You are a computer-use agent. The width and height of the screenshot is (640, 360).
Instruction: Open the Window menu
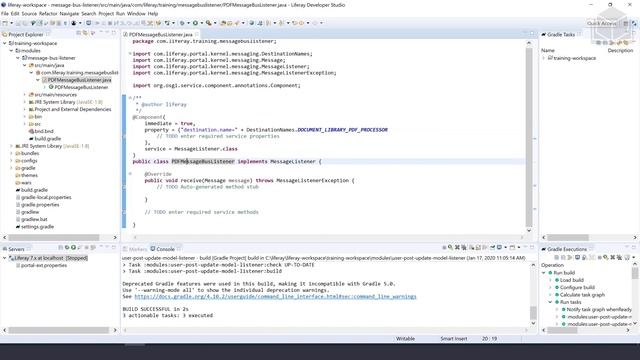tap(136, 13)
